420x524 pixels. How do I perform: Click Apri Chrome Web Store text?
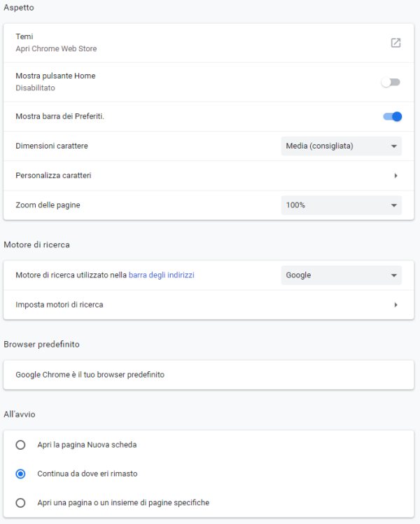(x=56, y=49)
